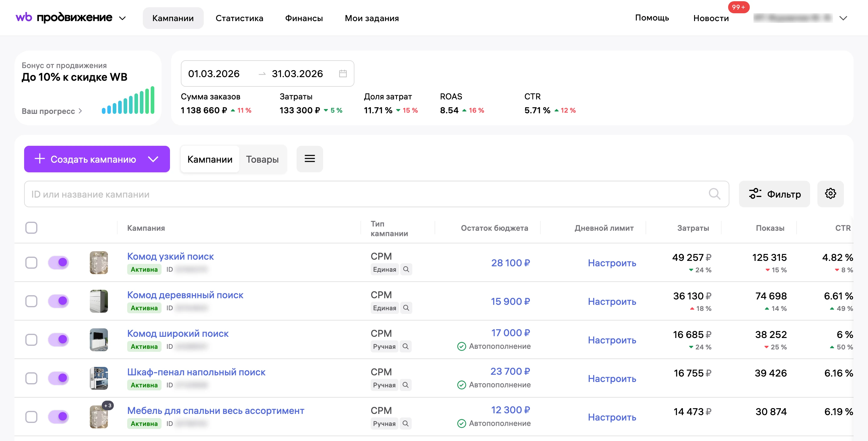This screenshot has height=441, width=868.
Task: Click search icon in Комод деревянный поиск row
Action: [406, 308]
